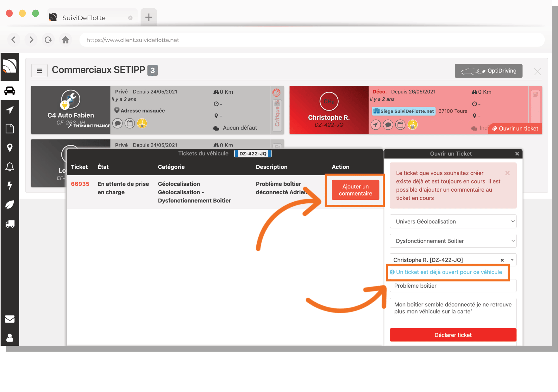Click Ajouter un commentaire button
This screenshot has height=392, width=558.
[x=355, y=190]
